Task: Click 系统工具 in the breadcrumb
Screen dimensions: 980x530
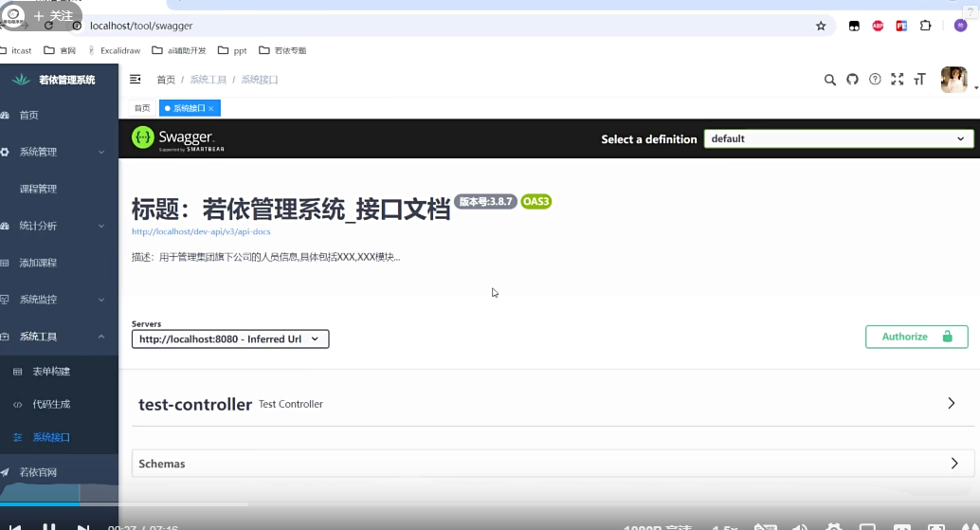Action: point(209,80)
